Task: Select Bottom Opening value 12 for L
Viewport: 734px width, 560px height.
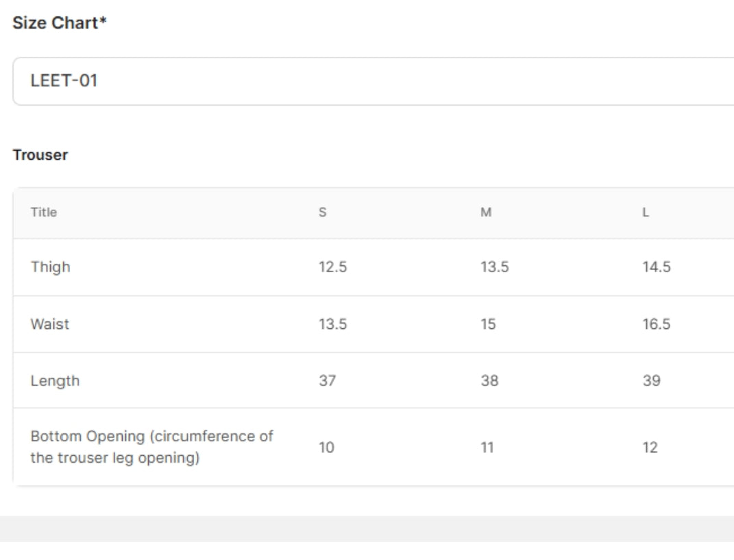Action: 650,448
